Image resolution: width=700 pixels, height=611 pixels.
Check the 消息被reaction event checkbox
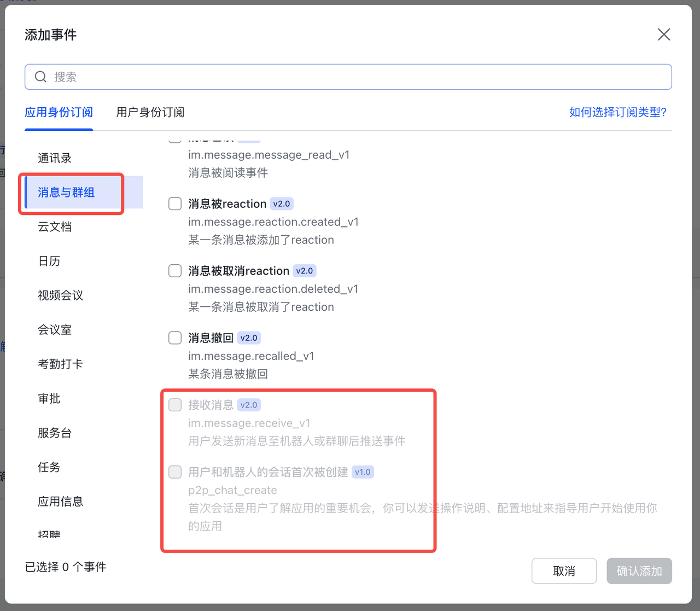click(x=174, y=203)
